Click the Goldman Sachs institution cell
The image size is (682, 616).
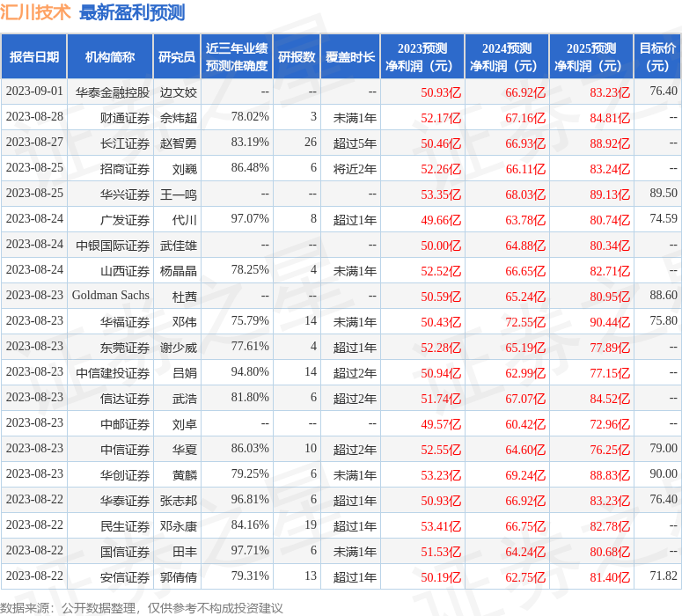point(111,295)
